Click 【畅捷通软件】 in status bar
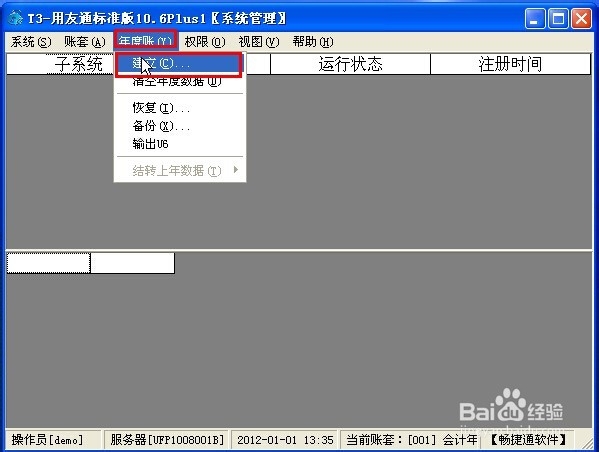This screenshot has width=599, height=452. (528, 440)
